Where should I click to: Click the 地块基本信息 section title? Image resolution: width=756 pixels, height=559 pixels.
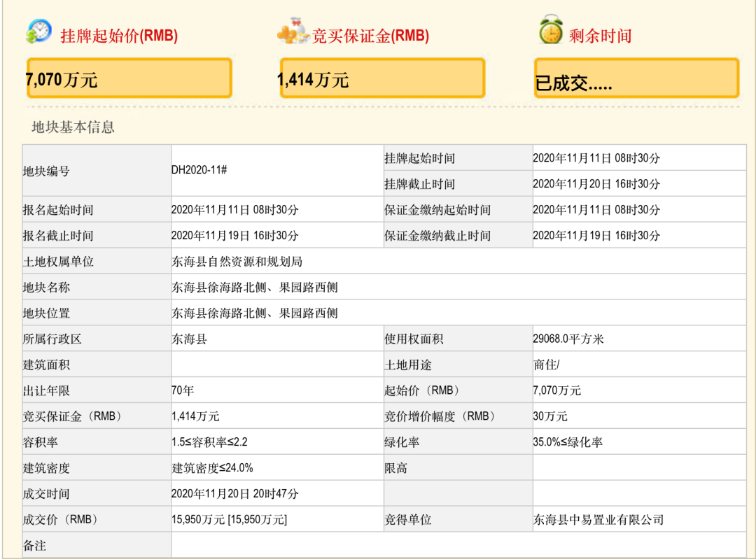click(73, 127)
